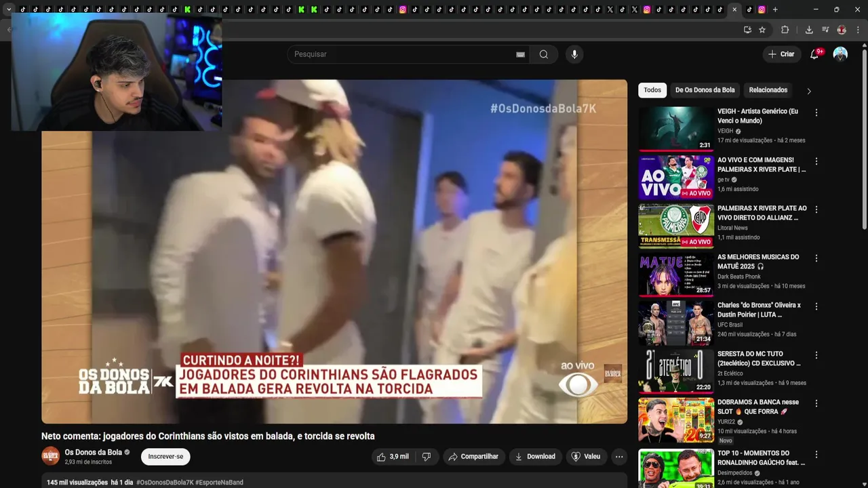Close the currently active browser tab

point(734,9)
